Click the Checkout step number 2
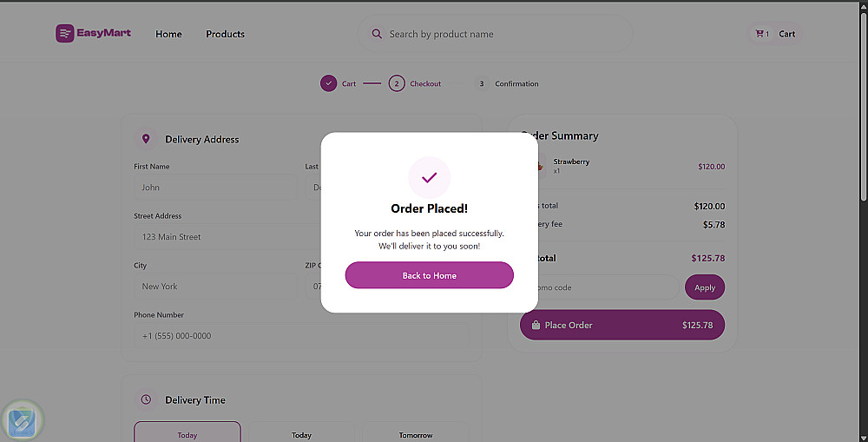 click(397, 83)
